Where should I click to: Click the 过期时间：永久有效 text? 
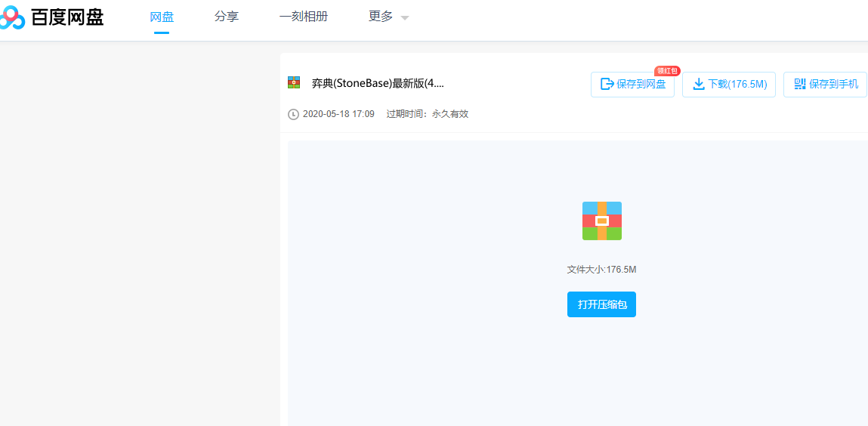tap(428, 115)
